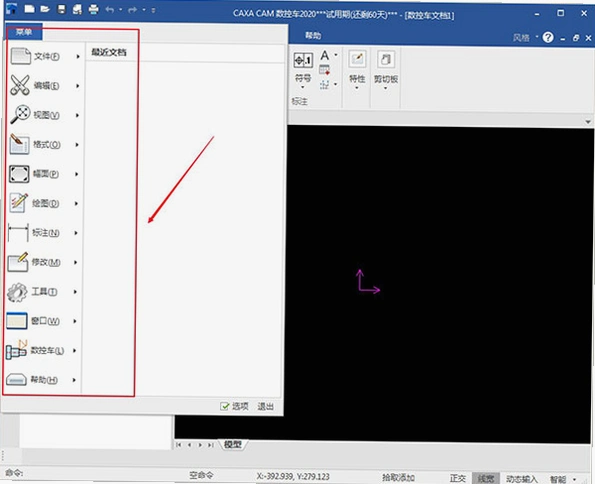Open the 剪切板 clipboard icon
595x484 pixels.
[x=386, y=69]
